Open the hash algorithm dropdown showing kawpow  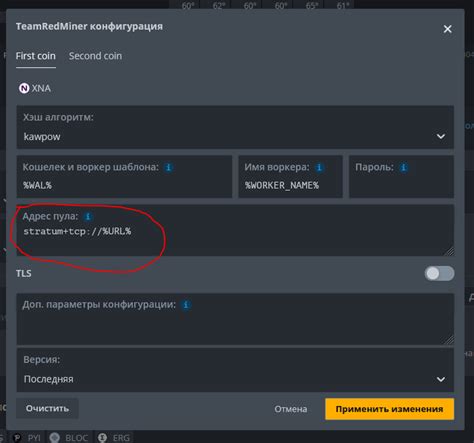pos(235,127)
